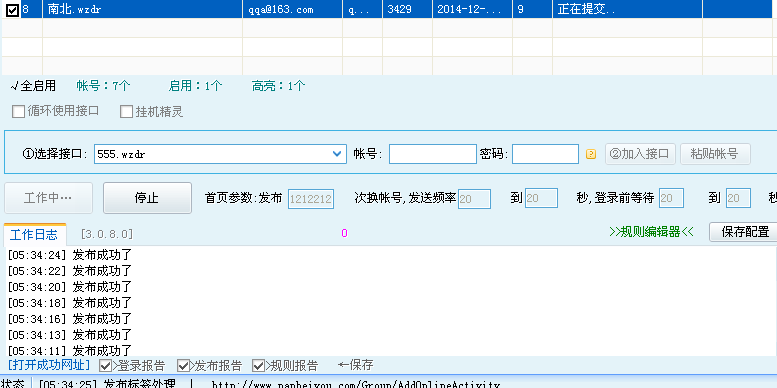The image size is (777, 388).
Task: Select the 南北.wzdr cell in row 8
Action: point(142,9)
